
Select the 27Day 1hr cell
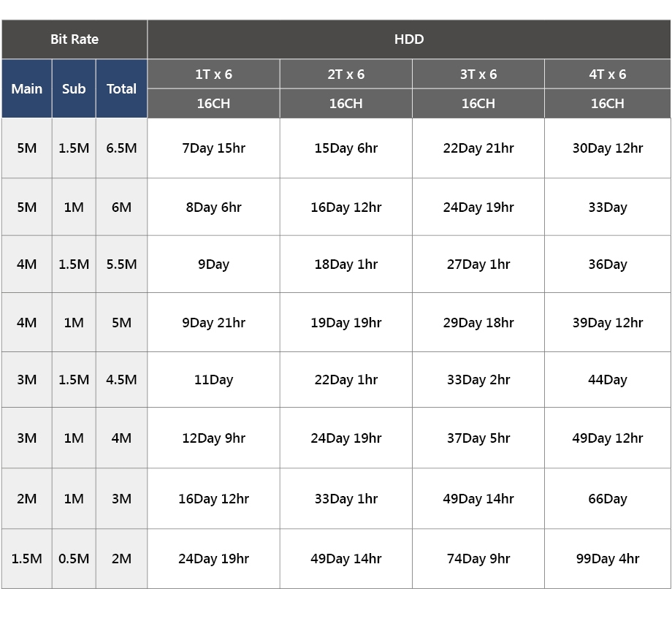coord(478,264)
